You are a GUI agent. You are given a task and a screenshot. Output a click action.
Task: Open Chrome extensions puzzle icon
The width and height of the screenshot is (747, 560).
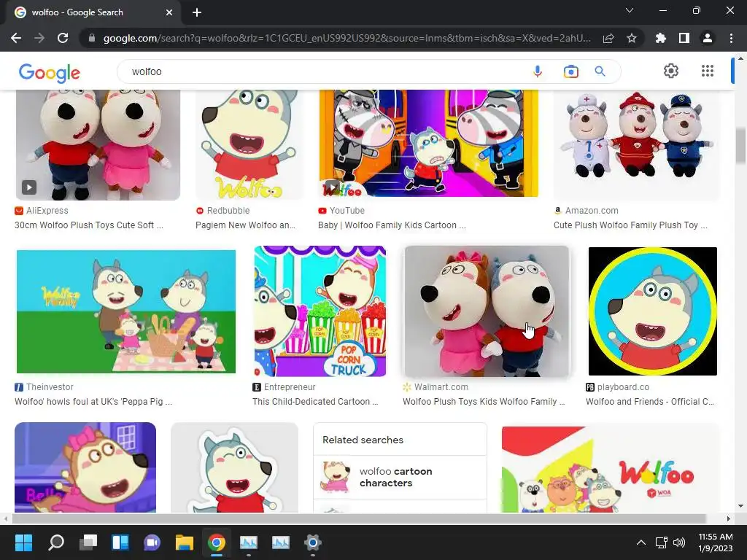pyautogui.click(x=661, y=38)
